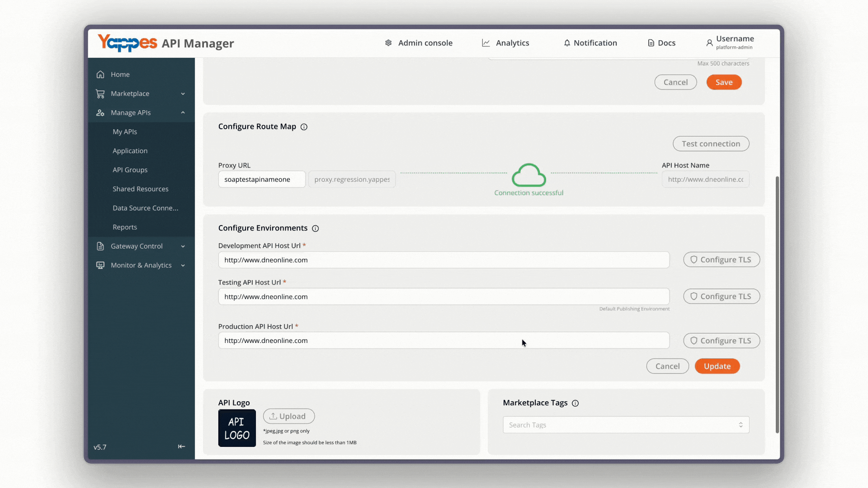Click the Save button
The width and height of the screenshot is (868, 488).
coord(724,82)
